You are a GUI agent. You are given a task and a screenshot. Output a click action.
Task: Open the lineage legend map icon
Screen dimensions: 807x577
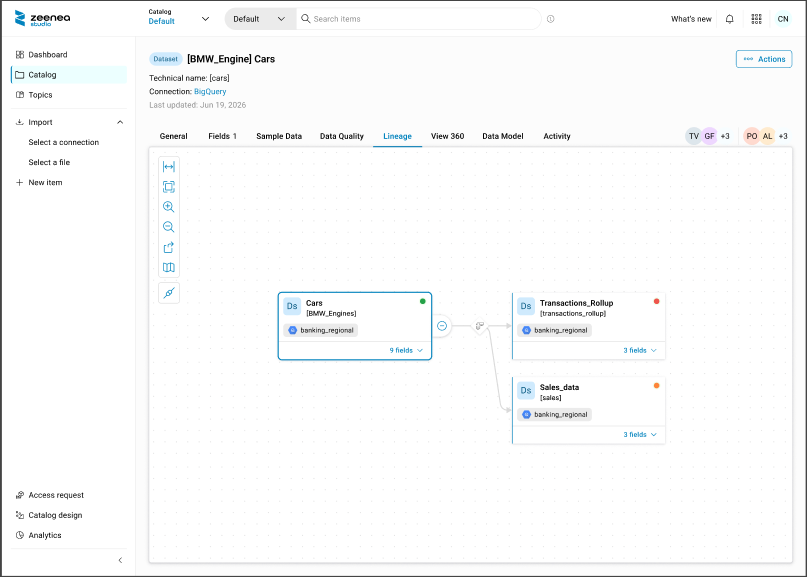coord(169,268)
